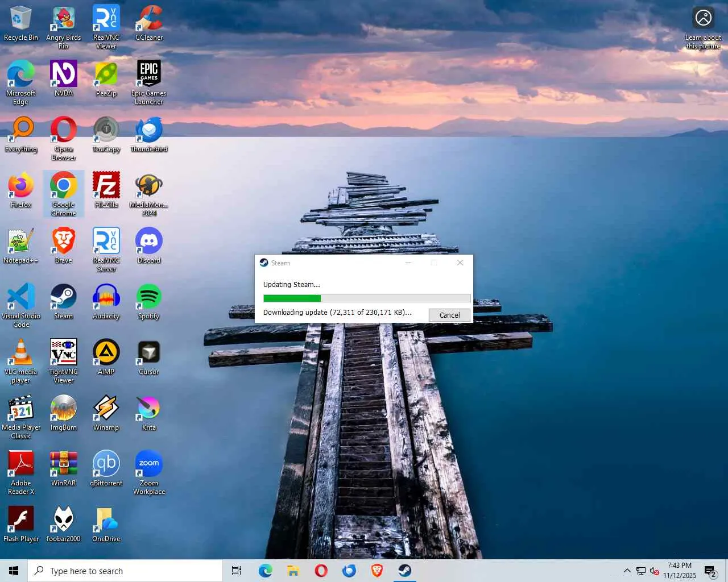Select the Flash Player desktop icon

tap(21, 525)
